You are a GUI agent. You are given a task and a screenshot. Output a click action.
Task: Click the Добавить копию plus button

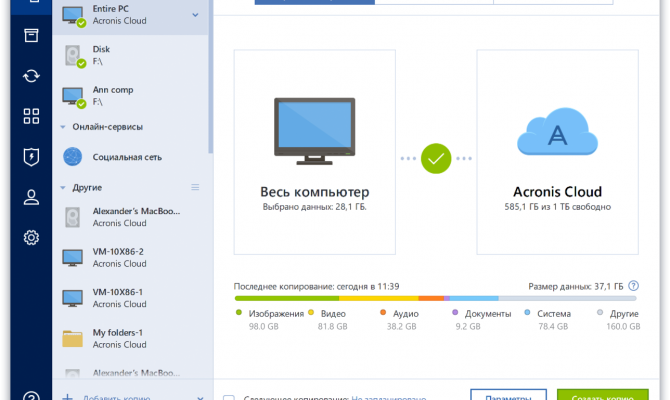coord(68,397)
